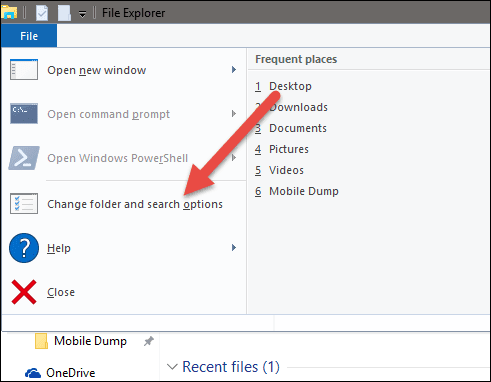Open Videos from Frequent places
This screenshot has width=491, height=382.
279,170
